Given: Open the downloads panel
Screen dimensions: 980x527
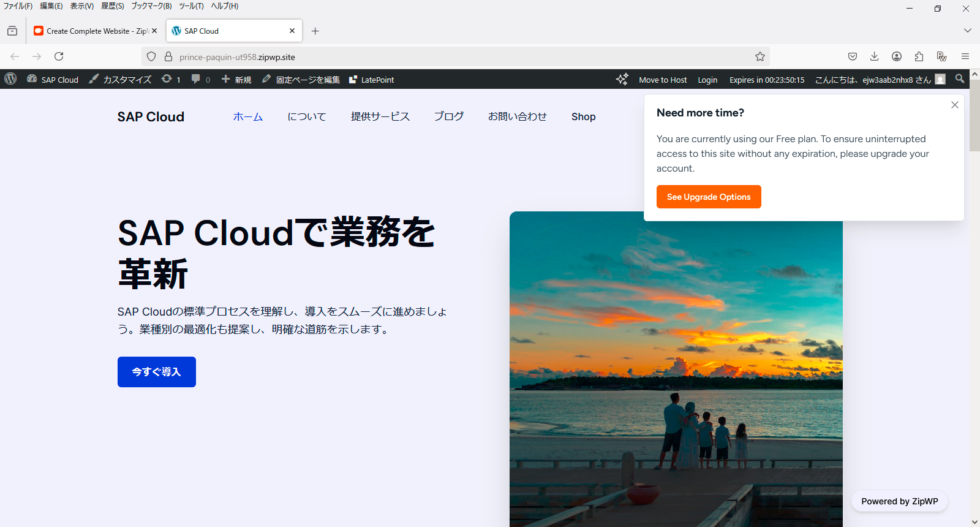Looking at the screenshot, I should pos(875,56).
